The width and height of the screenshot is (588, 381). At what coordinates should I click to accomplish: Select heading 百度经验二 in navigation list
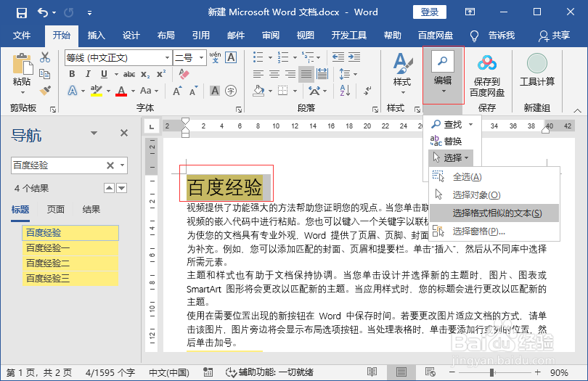pyautogui.click(x=70, y=263)
